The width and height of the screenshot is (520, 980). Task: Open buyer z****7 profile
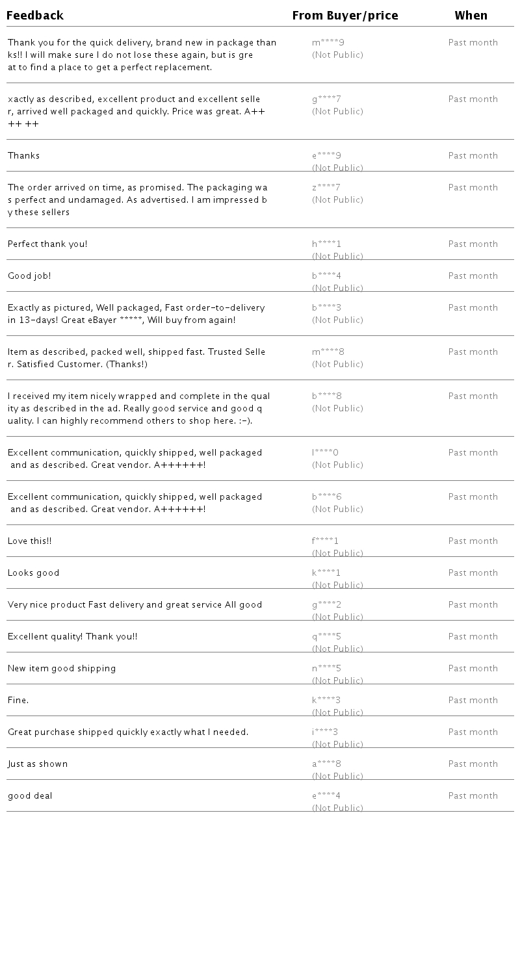(x=326, y=188)
